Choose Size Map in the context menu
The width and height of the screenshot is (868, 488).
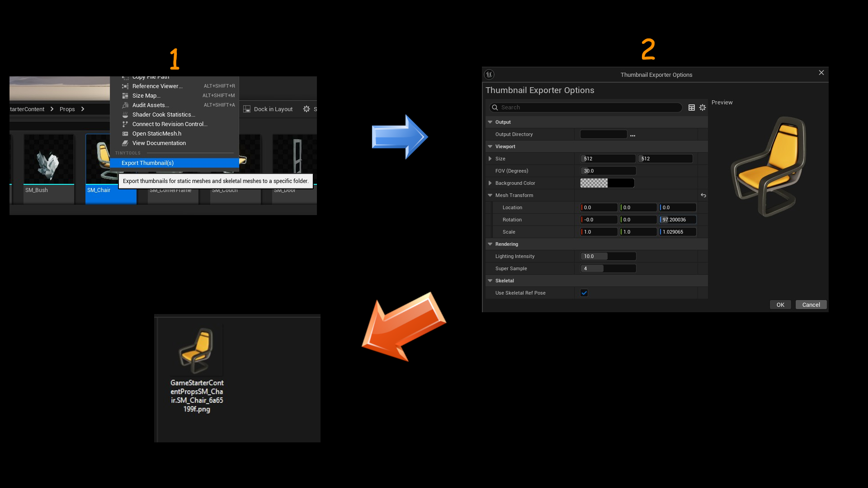coord(174,96)
